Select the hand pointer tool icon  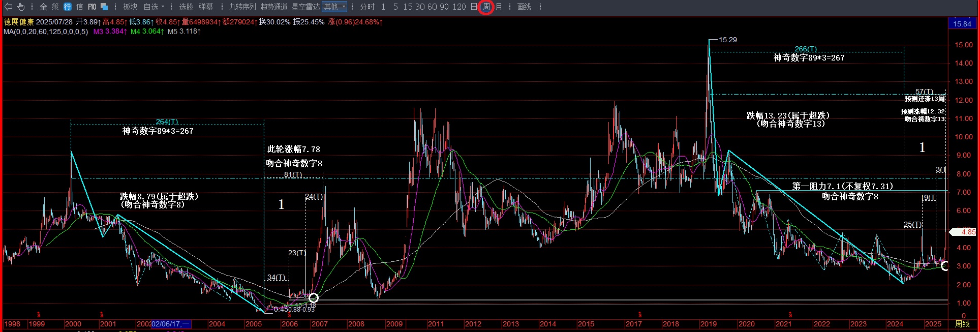(x=21, y=7)
